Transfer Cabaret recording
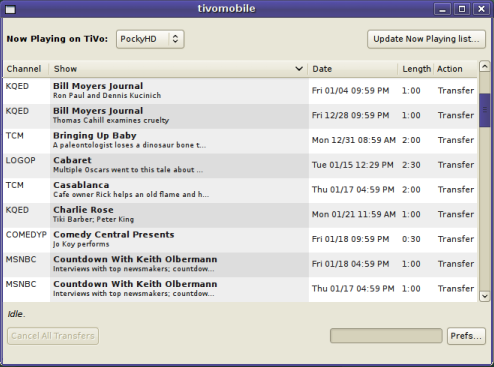494x367 pixels. point(456,165)
